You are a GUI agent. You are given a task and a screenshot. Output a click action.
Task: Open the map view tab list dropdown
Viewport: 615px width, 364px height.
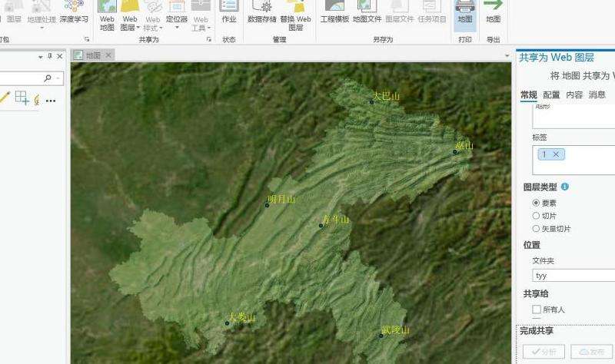(x=507, y=55)
